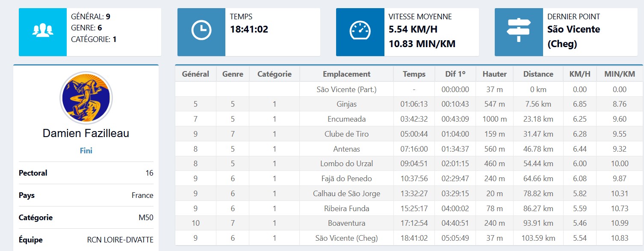Viewport: 644px width, 251px height.
Task: Select the Boaventura checkpoint row
Action: coord(346,223)
